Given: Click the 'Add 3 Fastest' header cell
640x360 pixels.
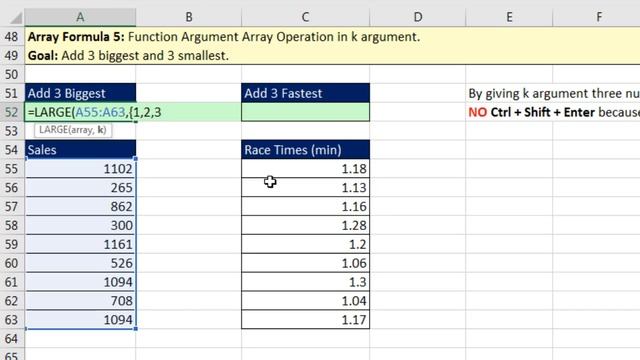Looking at the screenshot, I should tap(305, 93).
